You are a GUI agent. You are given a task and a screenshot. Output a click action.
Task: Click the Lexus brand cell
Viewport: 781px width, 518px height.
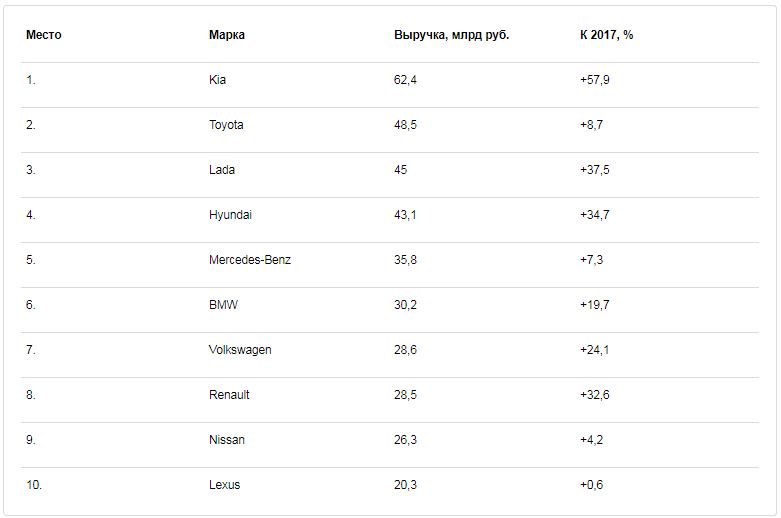click(224, 485)
